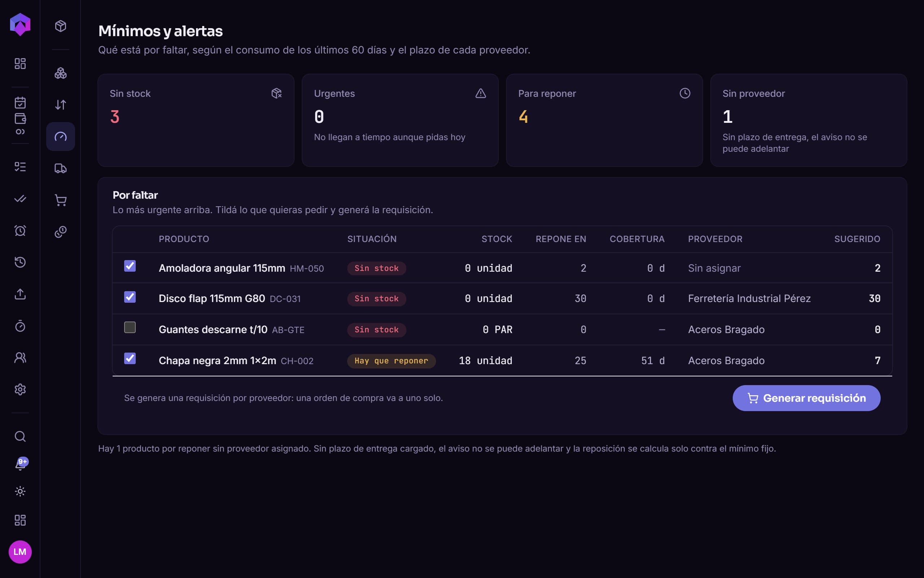924x578 pixels.
Task: Click the app logo in the sidebar
Action: click(x=20, y=25)
